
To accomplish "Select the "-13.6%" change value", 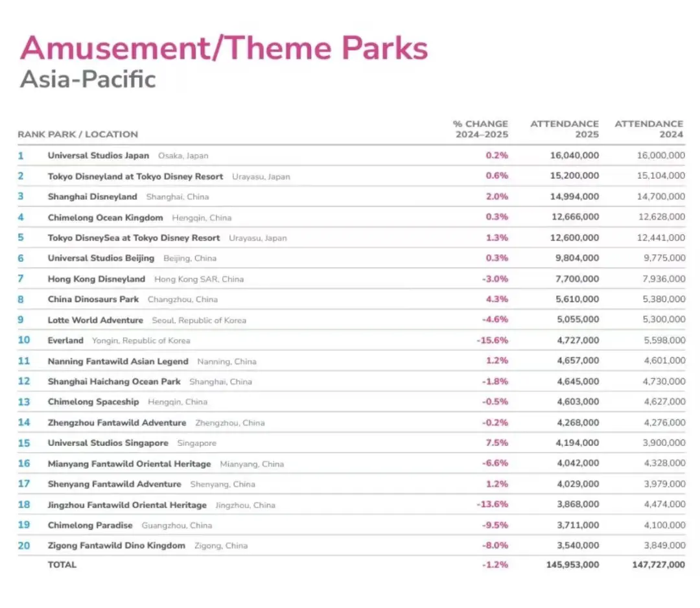I will (492, 504).
